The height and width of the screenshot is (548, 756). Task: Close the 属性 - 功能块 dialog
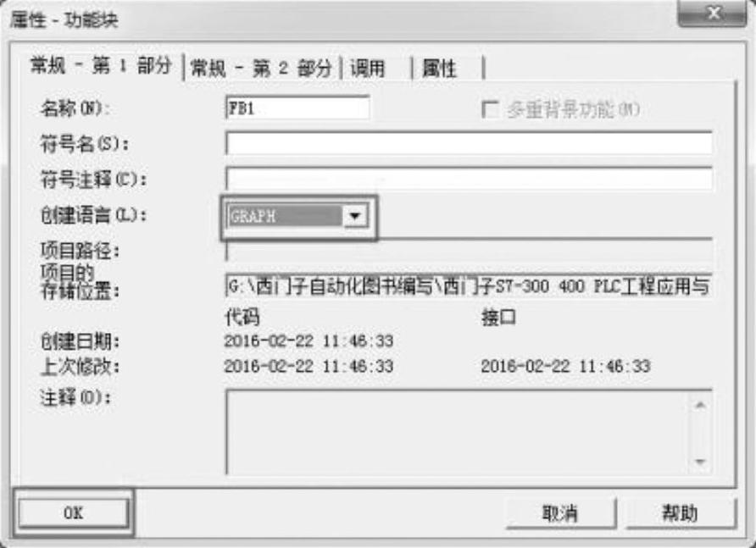tap(713, 13)
